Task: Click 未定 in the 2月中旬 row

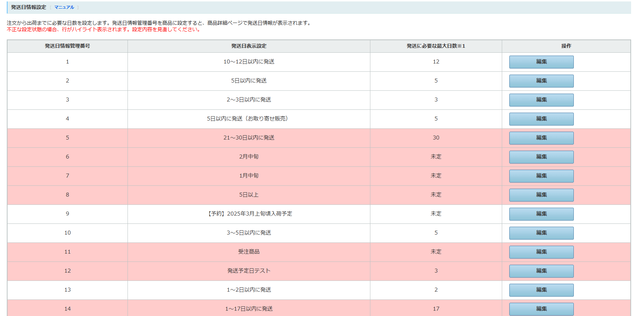Action: pos(436,157)
